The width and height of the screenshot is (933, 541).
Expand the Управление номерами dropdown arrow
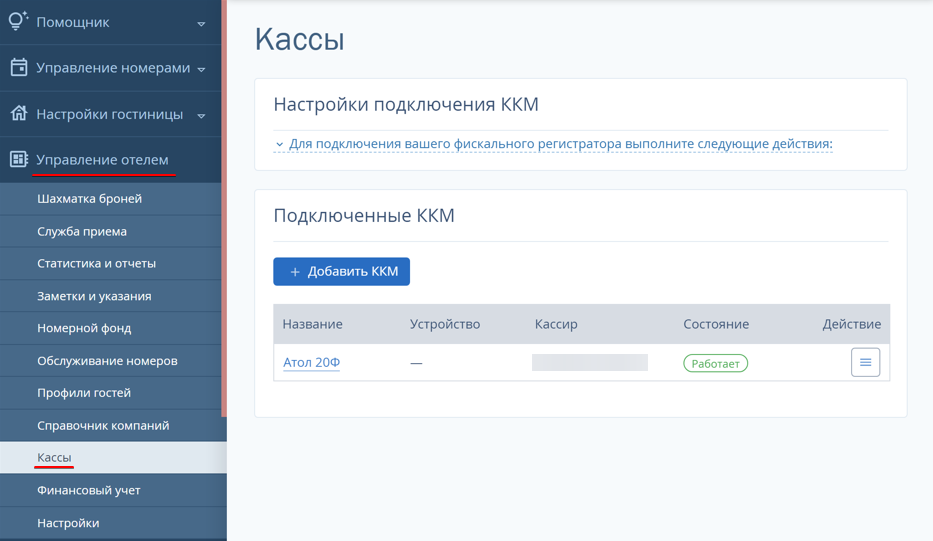(201, 70)
